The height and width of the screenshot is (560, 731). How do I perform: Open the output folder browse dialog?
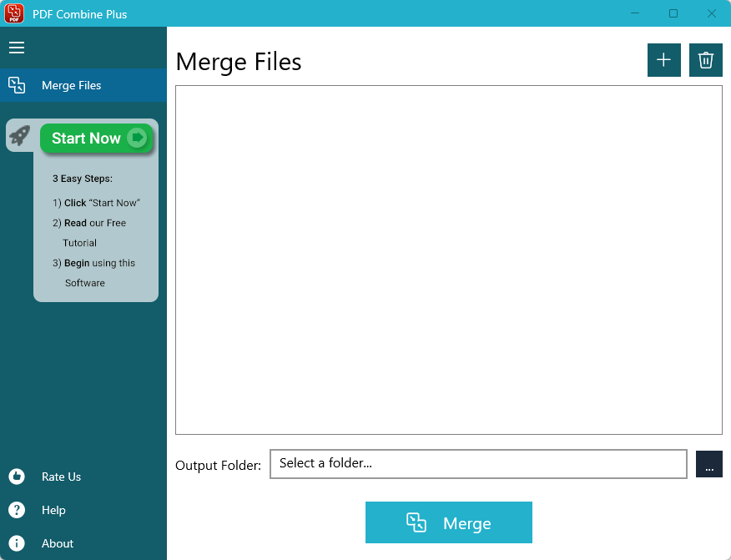(x=708, y=464)
